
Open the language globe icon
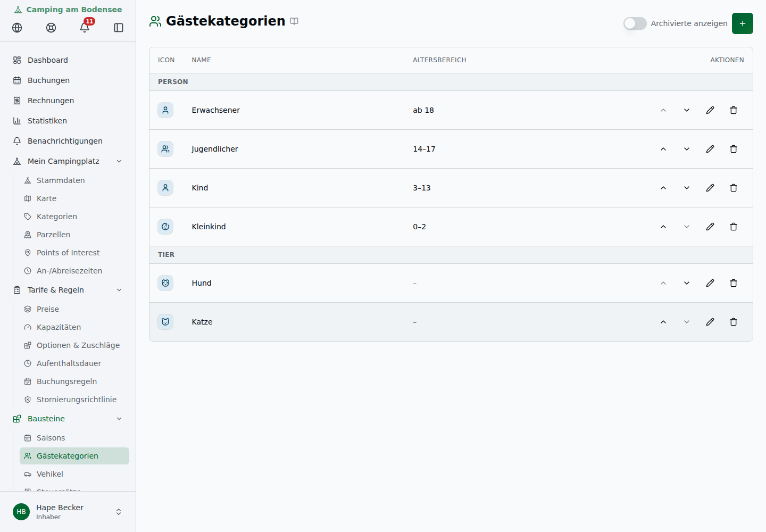tap(17, 28)
